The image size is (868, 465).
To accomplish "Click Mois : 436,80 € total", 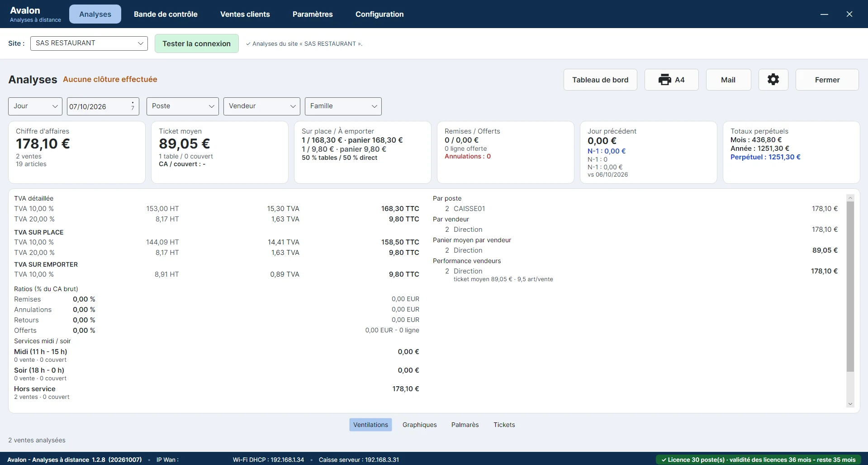I will (x=756, y=140).
